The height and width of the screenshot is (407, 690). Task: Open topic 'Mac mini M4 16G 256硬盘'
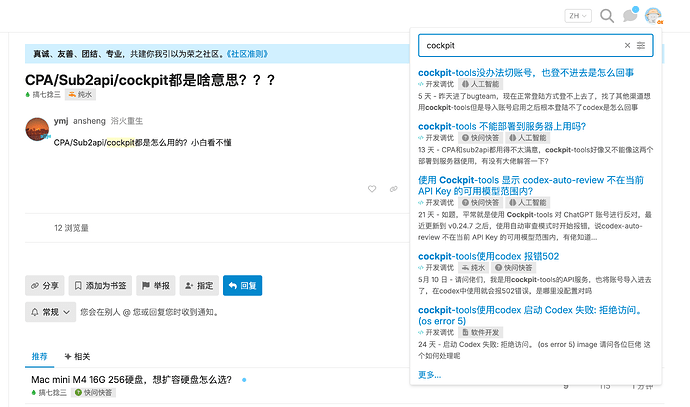[131, 380]
